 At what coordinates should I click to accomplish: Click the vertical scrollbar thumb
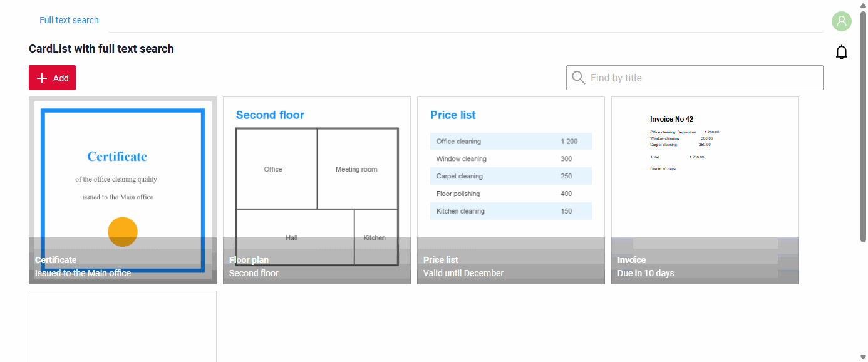[x=864, y=125]
